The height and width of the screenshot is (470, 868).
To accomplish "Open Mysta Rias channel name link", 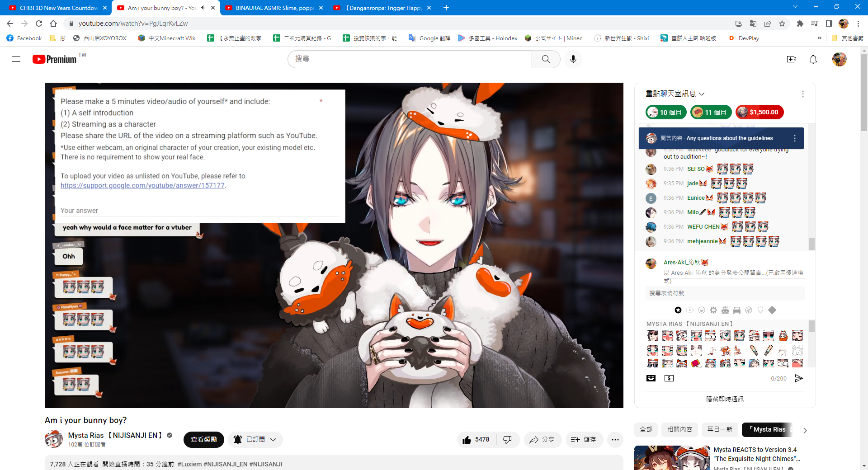I will click(115, 435).
